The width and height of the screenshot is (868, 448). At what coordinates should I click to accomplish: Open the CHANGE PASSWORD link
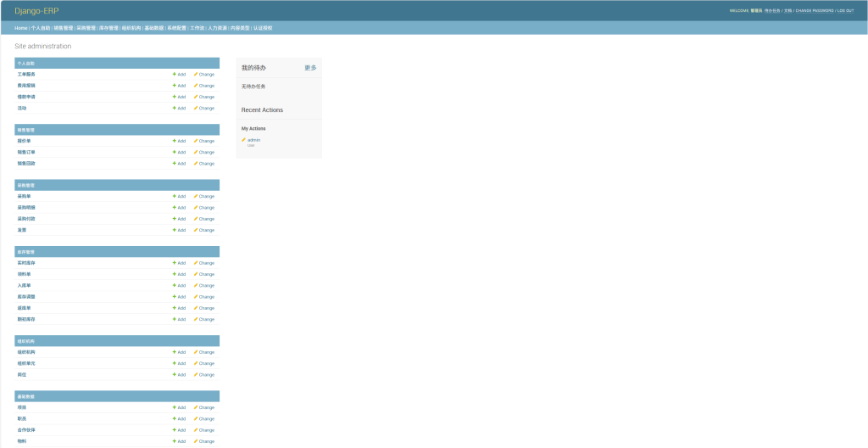pos(815,11)
